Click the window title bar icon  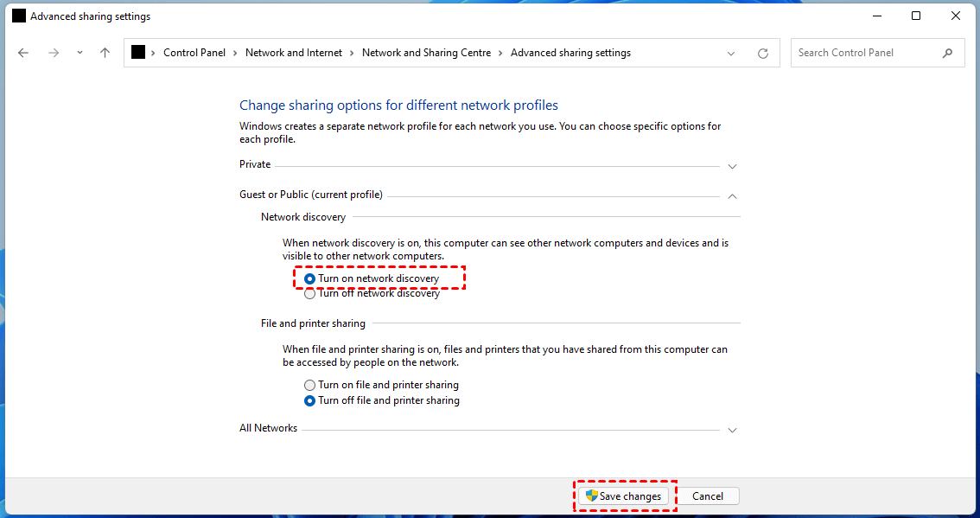(19, 16)
